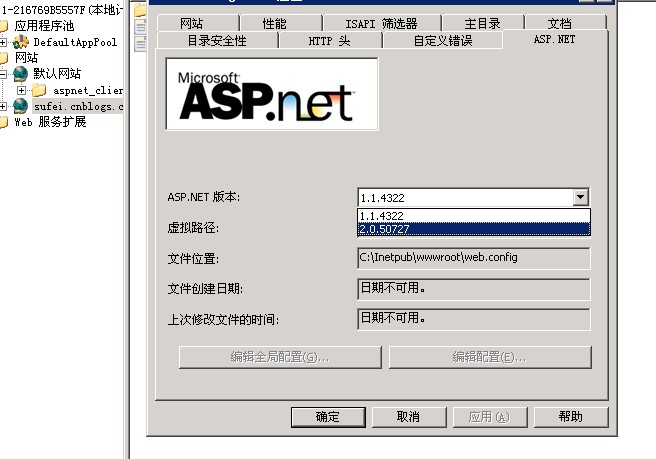Image resolution: width=656 pixels, height=459 pixels.
Task: Open help with the 帮助 button
Action: (571, 417)
